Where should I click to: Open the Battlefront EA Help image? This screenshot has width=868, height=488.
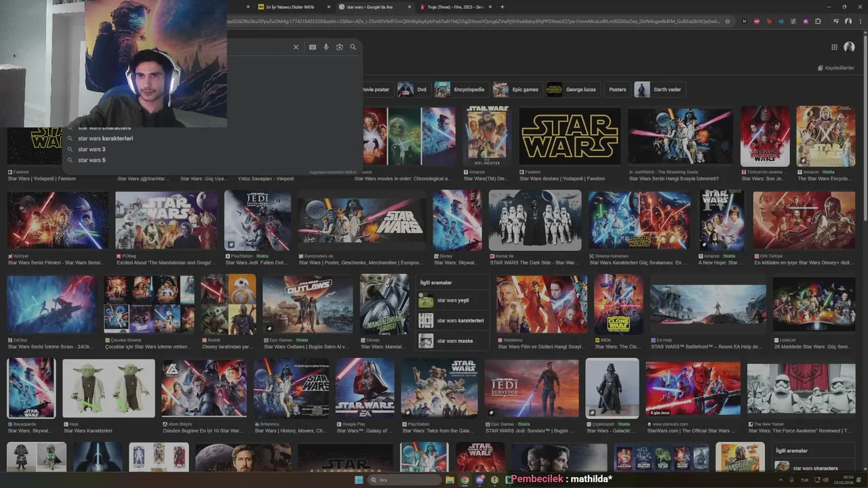[708, 304]
